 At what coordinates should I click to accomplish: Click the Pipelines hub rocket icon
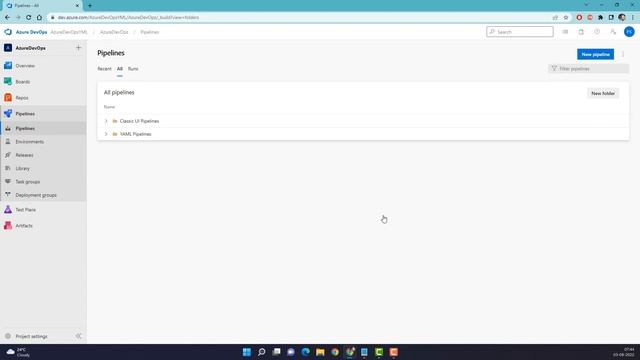coord(8,113)
